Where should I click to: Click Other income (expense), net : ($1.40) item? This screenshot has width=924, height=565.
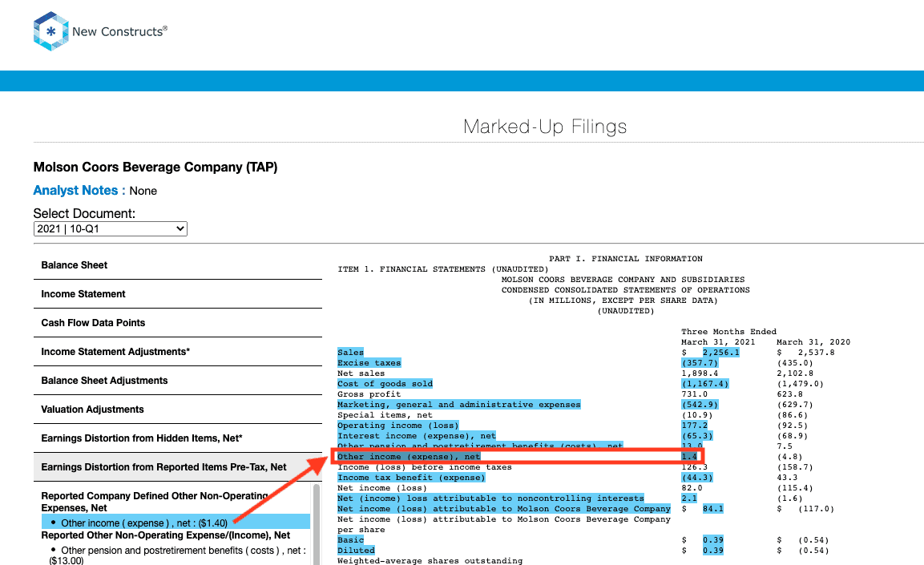pos(176,523)
